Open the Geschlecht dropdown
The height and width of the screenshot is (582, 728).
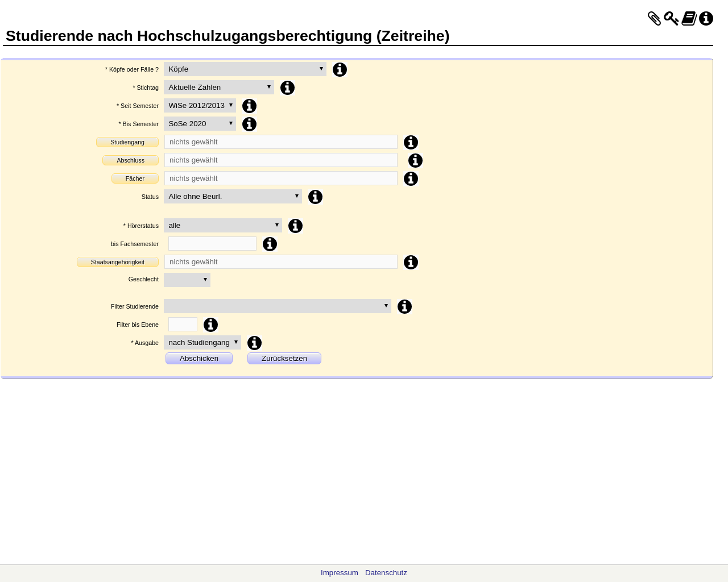pos(187,280)
